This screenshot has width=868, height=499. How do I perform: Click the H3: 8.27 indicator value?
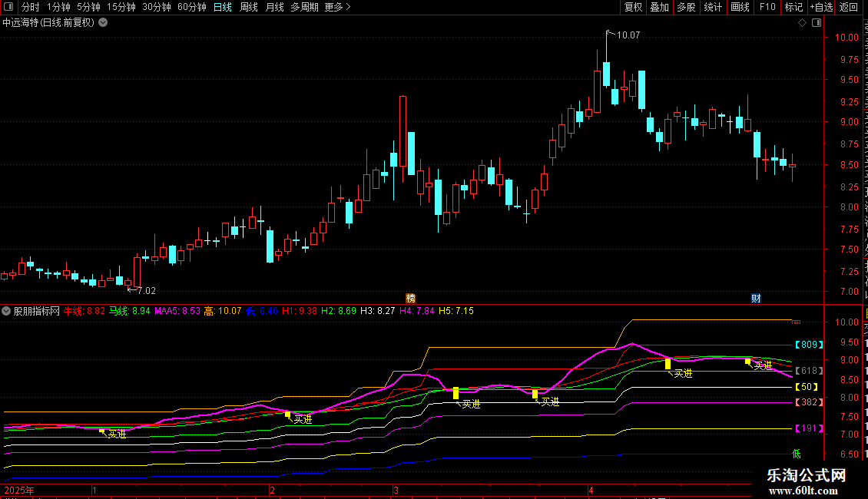(377, 311)
